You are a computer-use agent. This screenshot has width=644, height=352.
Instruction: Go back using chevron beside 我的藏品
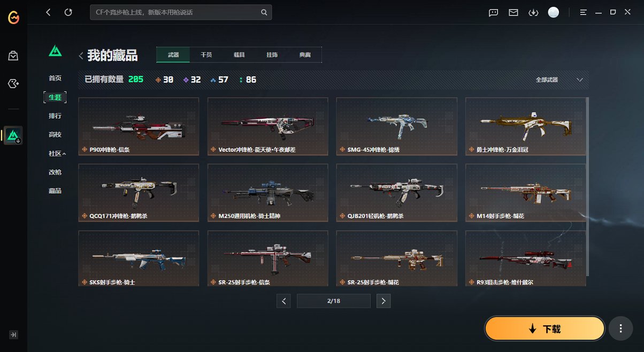point(81,56)
